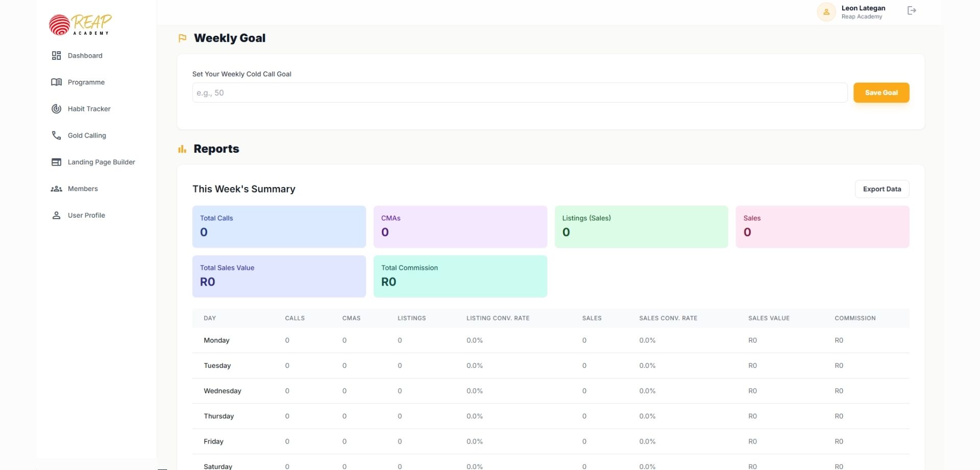The image size is (980, 470).
Task: Focus the weekly cold call goal field
Action: tap(519, 93)
